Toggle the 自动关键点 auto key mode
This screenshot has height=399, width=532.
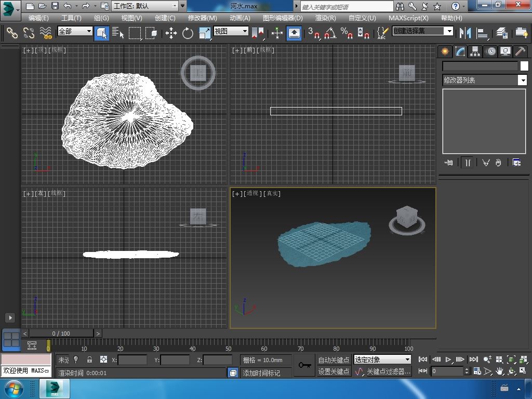coord(334,360)
